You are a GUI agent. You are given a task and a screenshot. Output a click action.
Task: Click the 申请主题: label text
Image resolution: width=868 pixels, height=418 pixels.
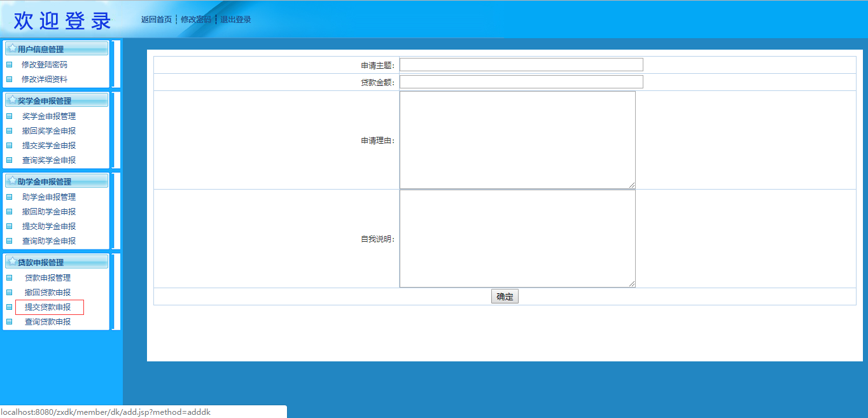(x=378, y=65)
